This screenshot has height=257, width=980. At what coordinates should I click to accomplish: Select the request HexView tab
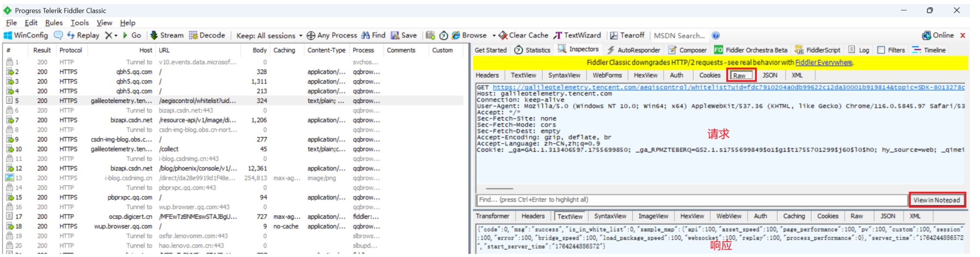click(646, 75)
